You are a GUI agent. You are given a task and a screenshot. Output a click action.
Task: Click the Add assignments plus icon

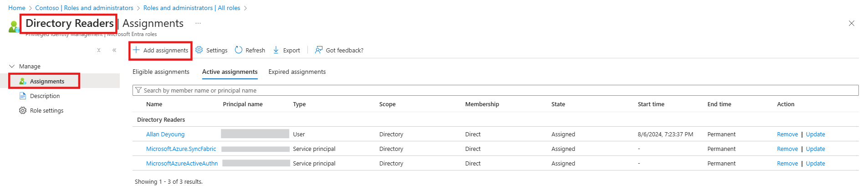tap(136, 50)
